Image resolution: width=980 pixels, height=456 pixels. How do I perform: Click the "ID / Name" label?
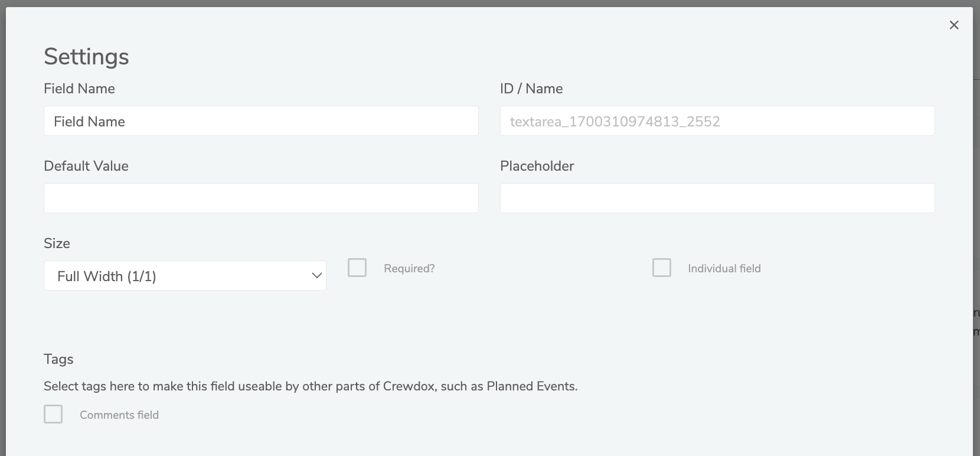tap(531, 89)
